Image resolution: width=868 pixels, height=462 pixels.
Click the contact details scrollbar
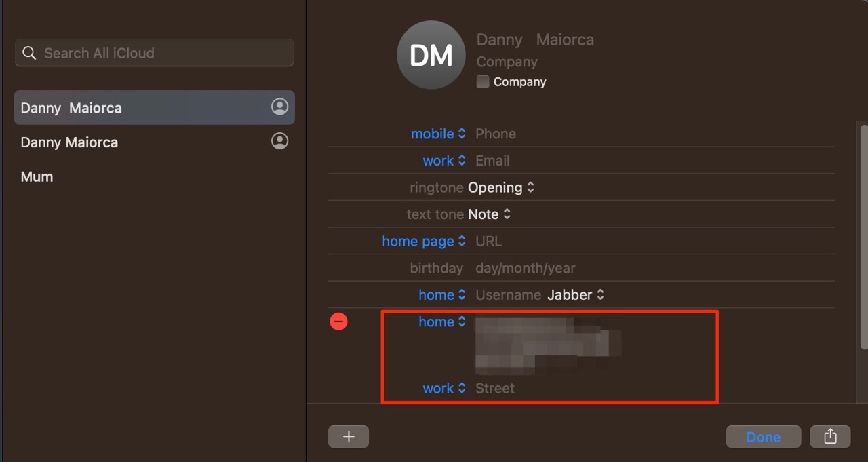863,237
